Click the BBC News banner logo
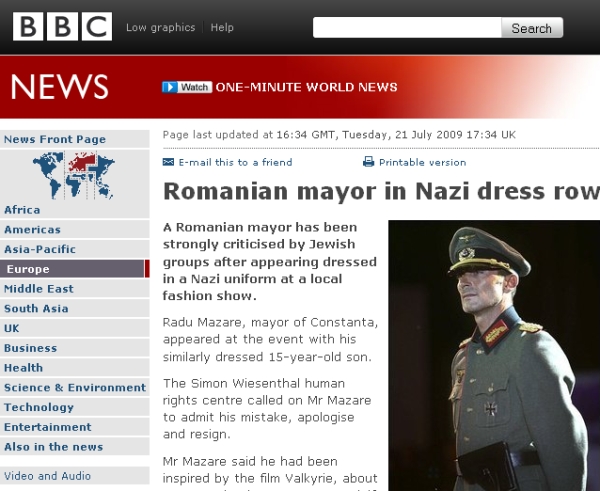The width and height of the screenshot is (600, 491). pyautogui.click(x=60, y=87)
